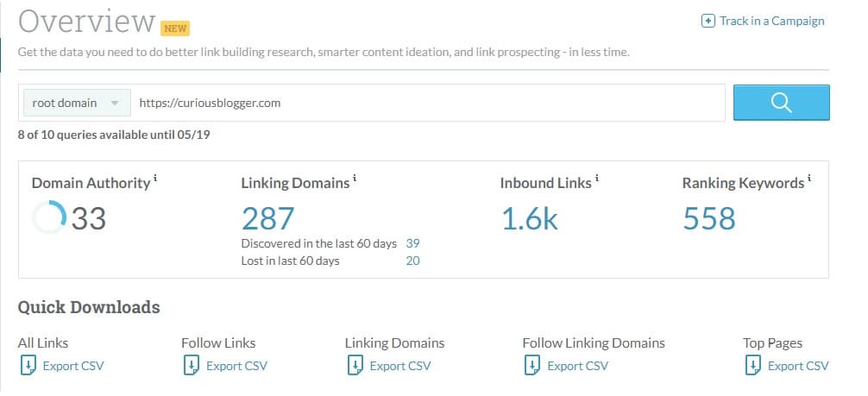
Task: Click the 558 ranking keywords value
Action: (709, 218)
